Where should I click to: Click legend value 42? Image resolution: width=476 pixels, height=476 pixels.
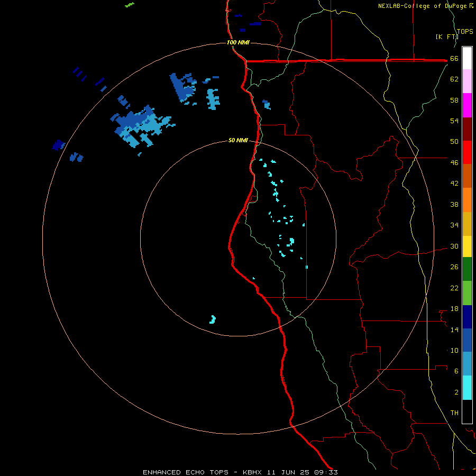click(454, 184)
